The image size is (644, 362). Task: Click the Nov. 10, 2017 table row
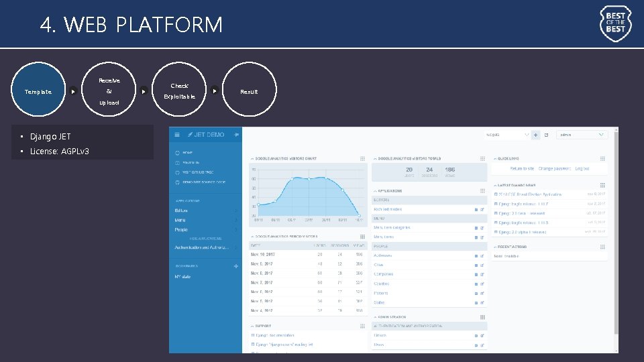click(x=308, y=255)
